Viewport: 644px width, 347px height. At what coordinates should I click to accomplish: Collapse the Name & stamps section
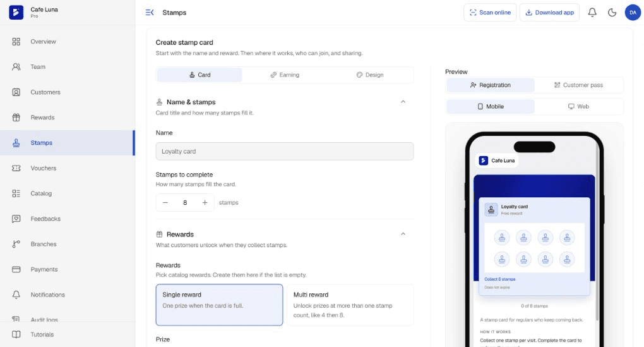[x=403, y=102]
